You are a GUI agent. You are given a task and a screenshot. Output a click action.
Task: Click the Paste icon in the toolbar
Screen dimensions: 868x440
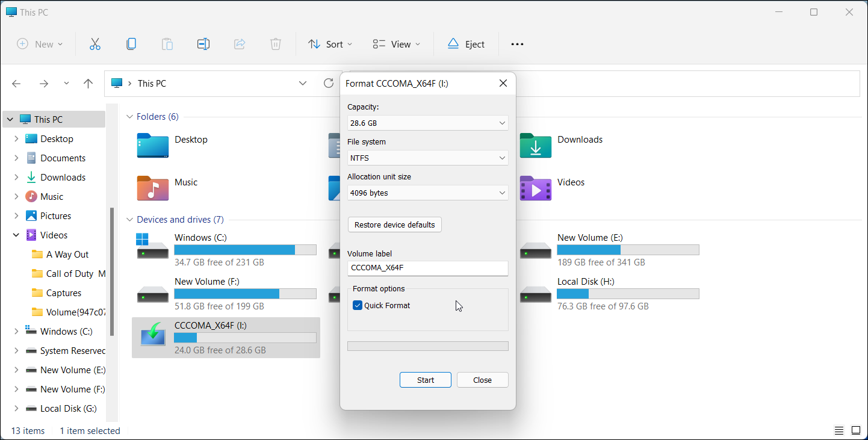click(167, 43)
